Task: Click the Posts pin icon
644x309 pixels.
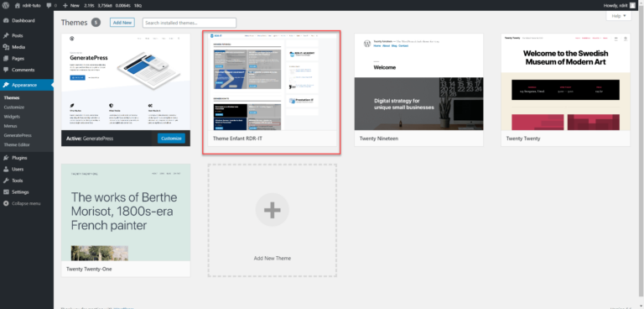Action: tap(6, 36)
